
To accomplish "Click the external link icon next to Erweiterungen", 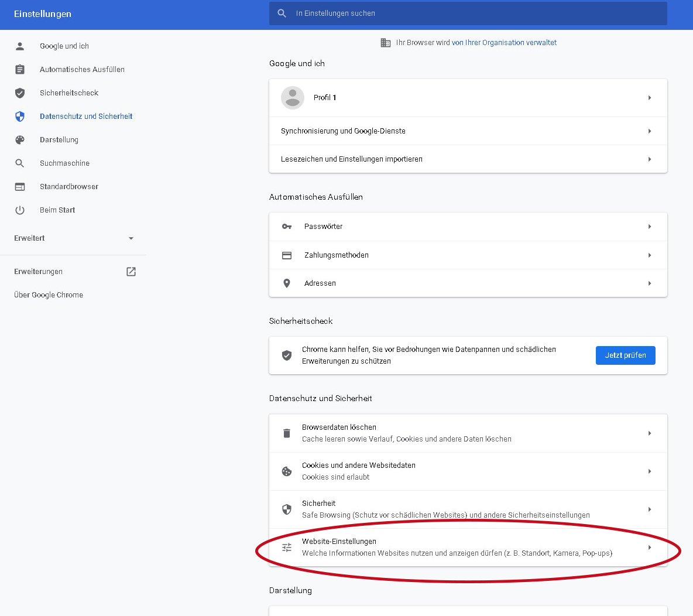I will [x=131, y=272].
